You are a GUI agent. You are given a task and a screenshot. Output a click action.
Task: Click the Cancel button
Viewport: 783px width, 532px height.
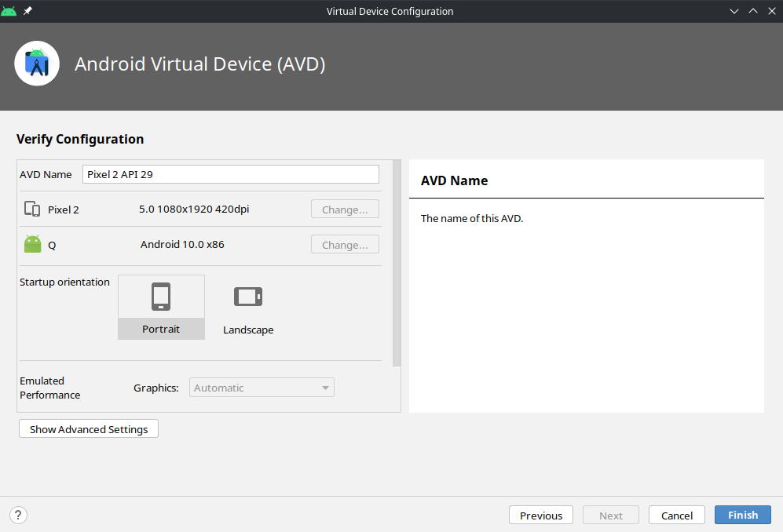pyautogui.click(x=676, y=515)
